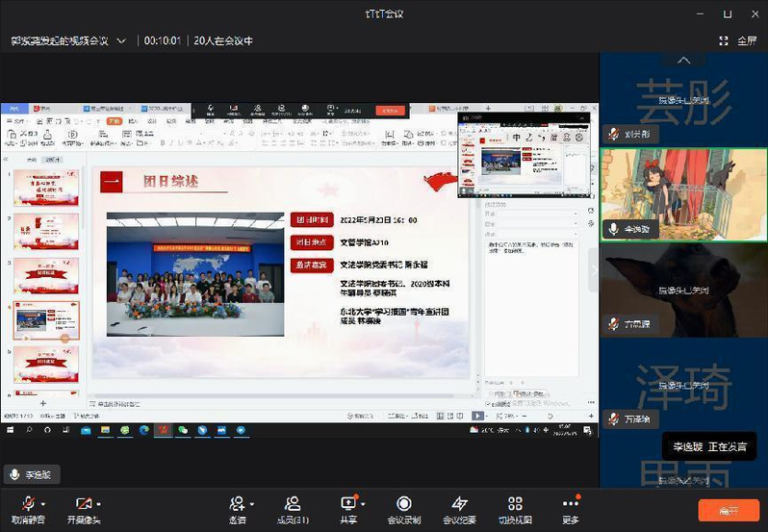Unmute microphone with 取消静音 button
The image size is (768, 532).
point(29,504)
